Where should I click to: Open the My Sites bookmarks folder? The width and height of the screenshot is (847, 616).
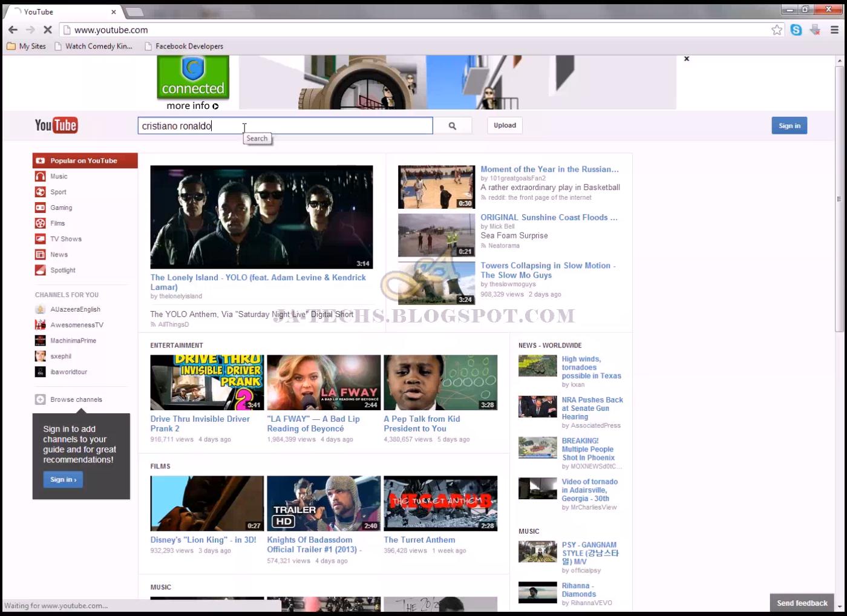tap(26, 46)
